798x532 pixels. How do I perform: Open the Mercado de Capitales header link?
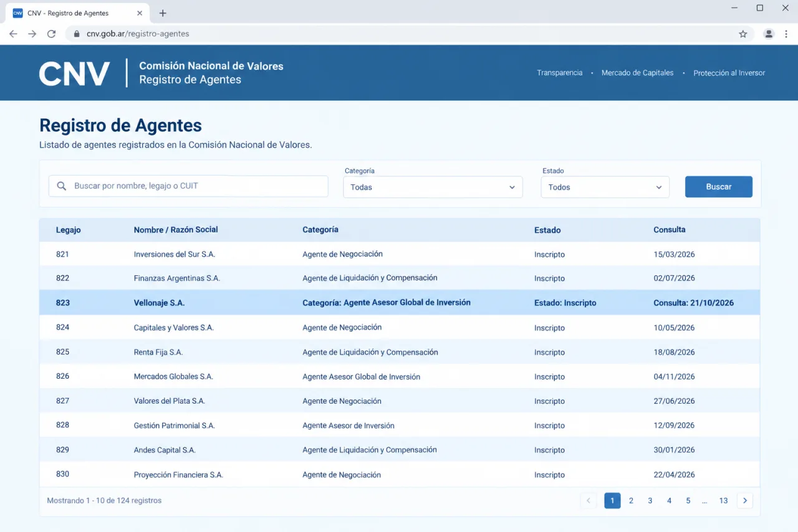637,73
